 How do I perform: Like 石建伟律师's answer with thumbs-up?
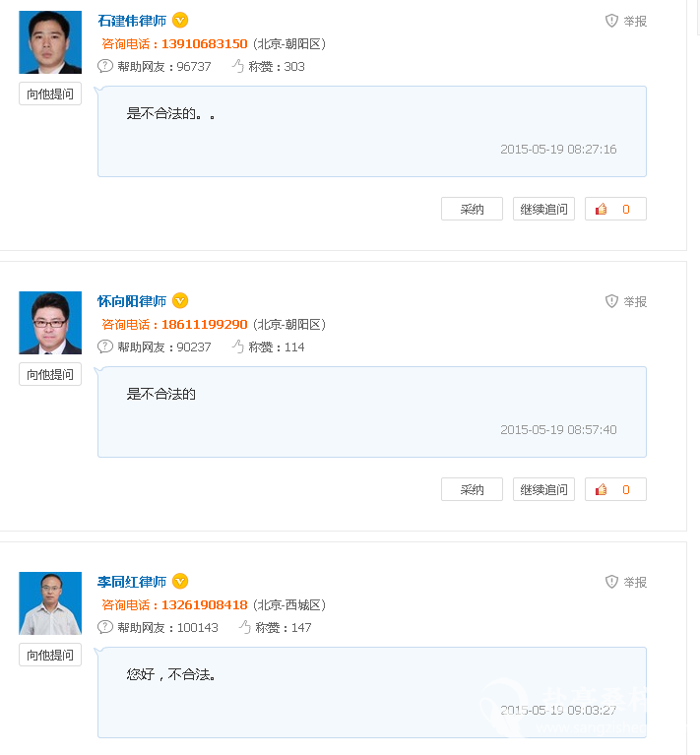point(615,209)
